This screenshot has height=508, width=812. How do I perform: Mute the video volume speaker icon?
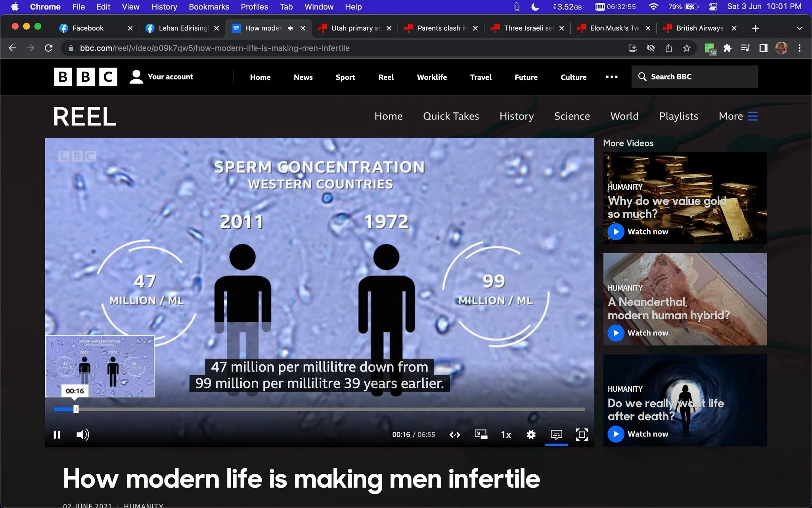point(82,435)
